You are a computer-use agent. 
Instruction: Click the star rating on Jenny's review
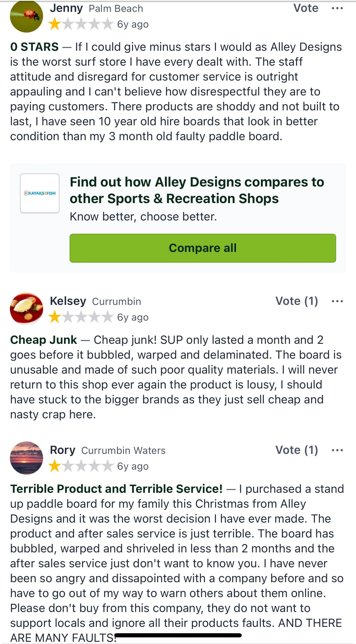(81, 24)
